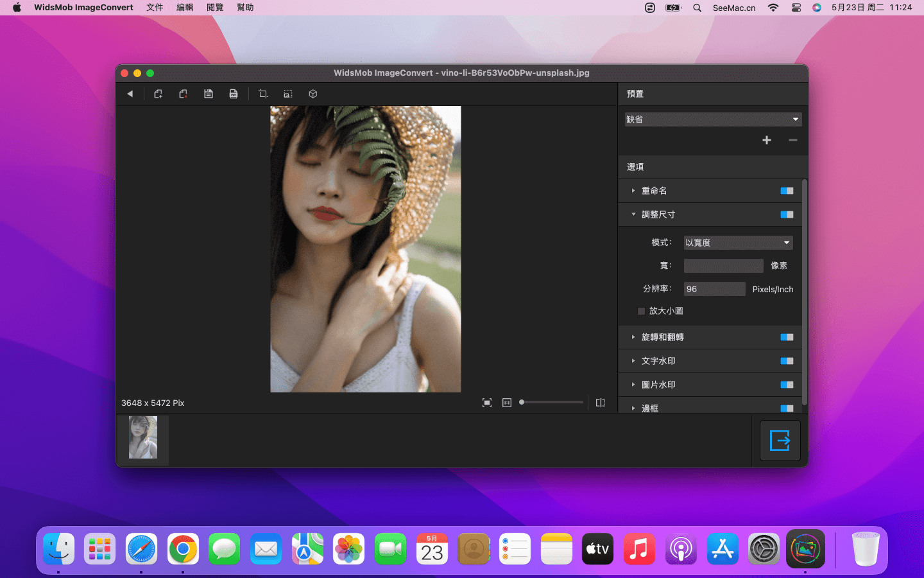Open the 缺省 preset dropdown
The image size is (924, 578).
point(713,119)
